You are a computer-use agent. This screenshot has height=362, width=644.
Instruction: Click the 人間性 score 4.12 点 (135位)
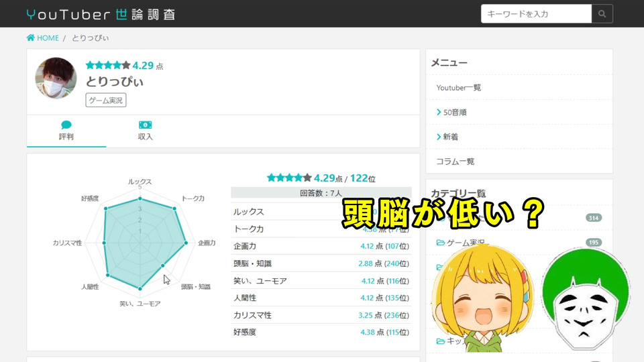click(384, 298)
